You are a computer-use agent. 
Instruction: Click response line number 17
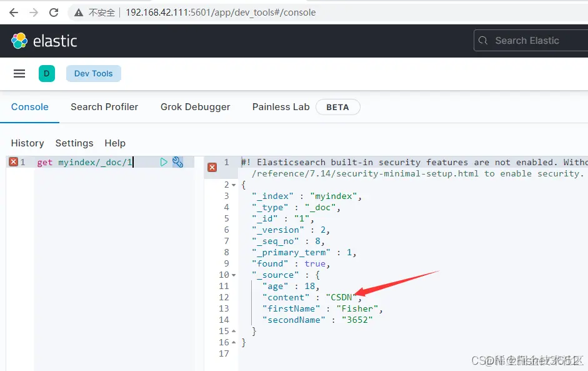pyautogui.click(x=224, y=353)
